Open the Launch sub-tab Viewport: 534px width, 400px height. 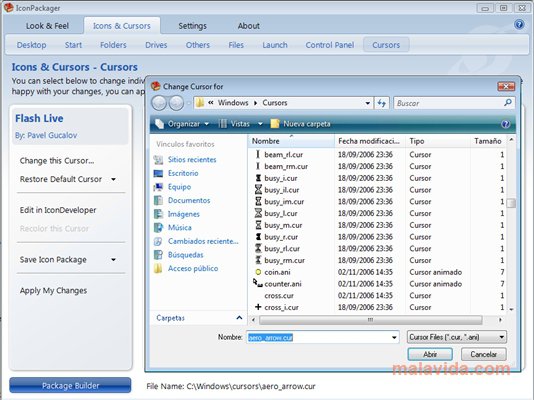click(x=275, y=45)
